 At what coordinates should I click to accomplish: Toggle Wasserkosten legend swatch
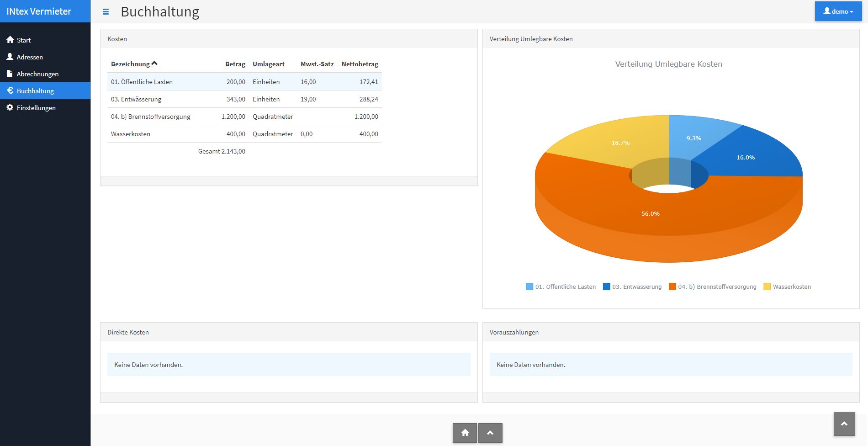pos(767,287)
